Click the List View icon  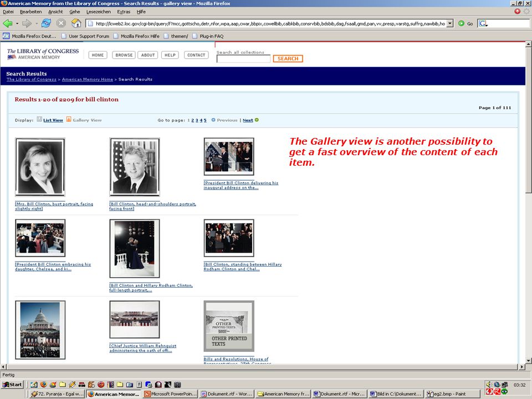coord(39,119)
